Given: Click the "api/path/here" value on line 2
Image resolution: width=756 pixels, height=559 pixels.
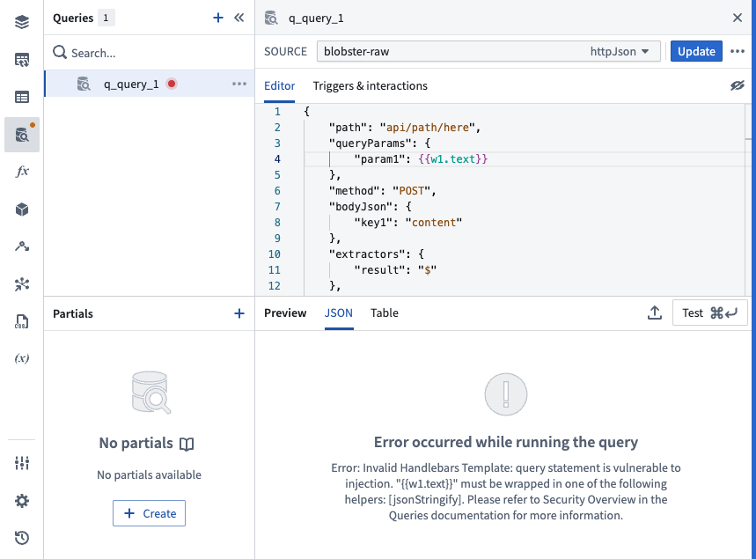Looking at the screenshot, I should pos(428,128).
